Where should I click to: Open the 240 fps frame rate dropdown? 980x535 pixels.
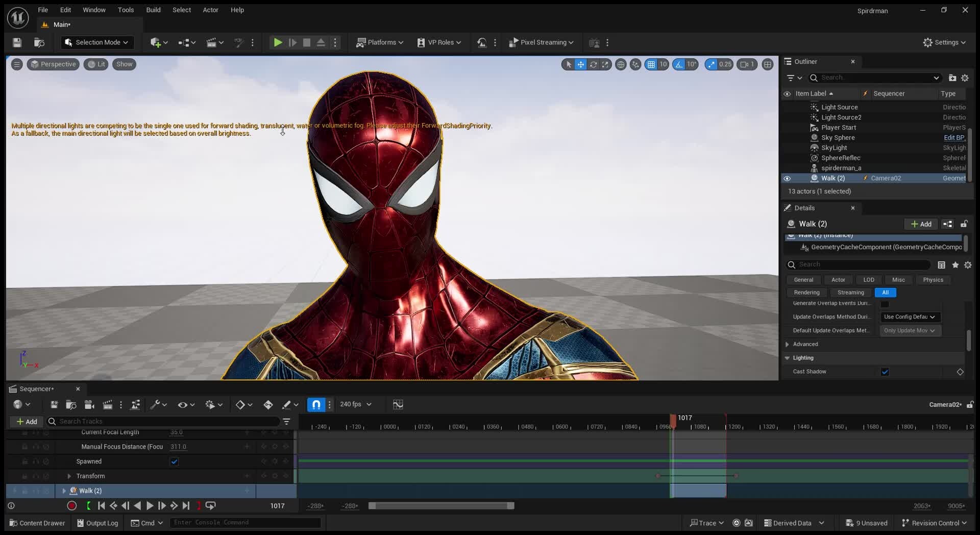click(356, 404)
